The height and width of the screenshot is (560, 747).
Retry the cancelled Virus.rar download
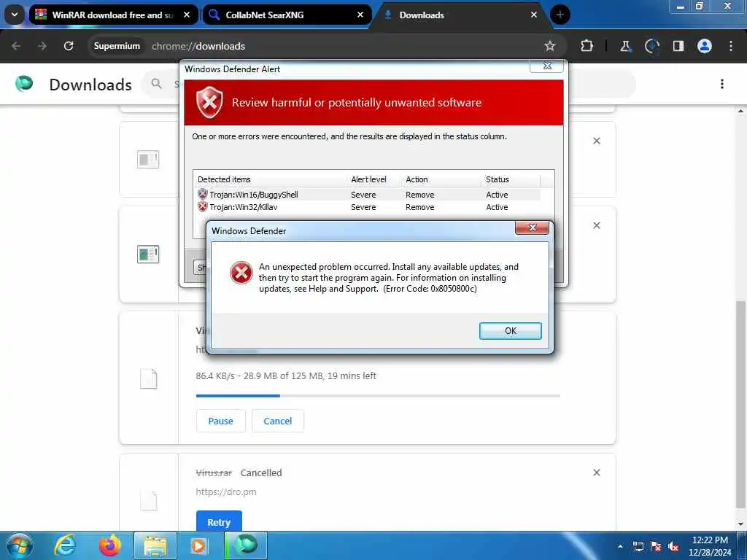[219, 522]
